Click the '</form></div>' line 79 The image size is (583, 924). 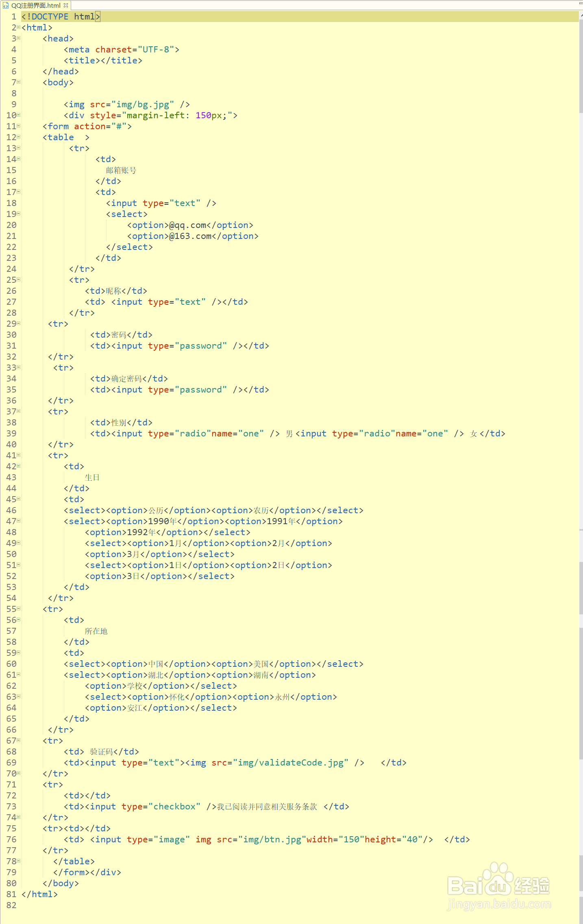click(x=87, y=872)
